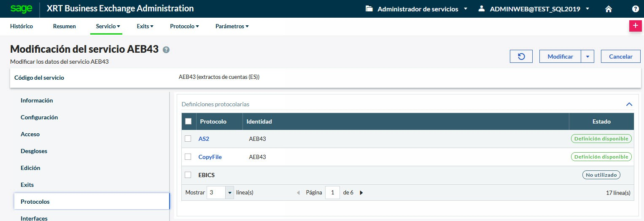Open the Exits menu

[x=145, y=26]
